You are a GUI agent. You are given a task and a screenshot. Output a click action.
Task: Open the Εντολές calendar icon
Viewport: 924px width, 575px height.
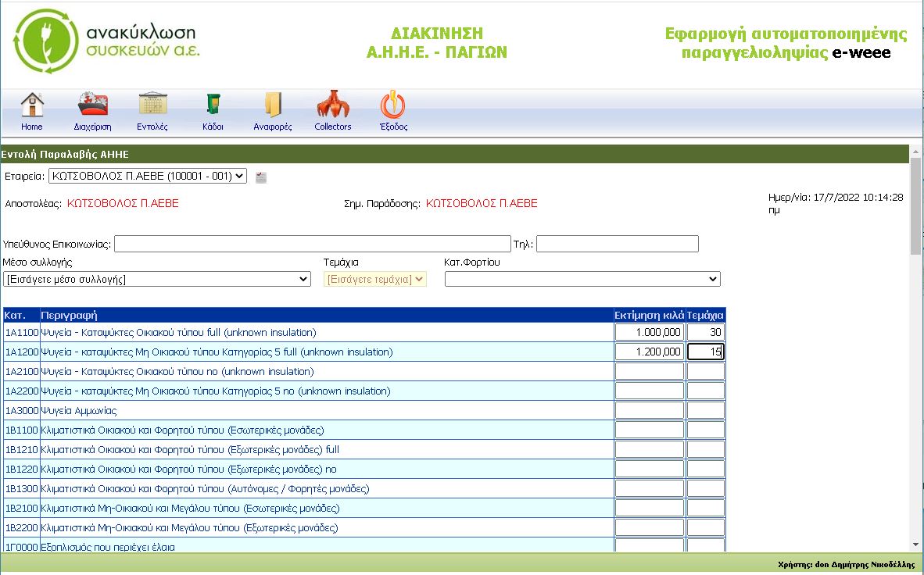[152, 104]
